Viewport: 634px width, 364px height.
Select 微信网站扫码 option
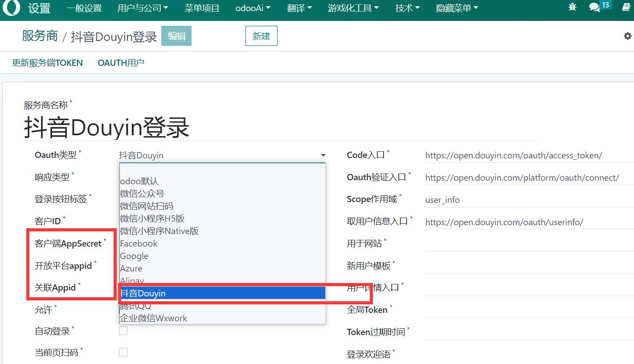point(222,206)
